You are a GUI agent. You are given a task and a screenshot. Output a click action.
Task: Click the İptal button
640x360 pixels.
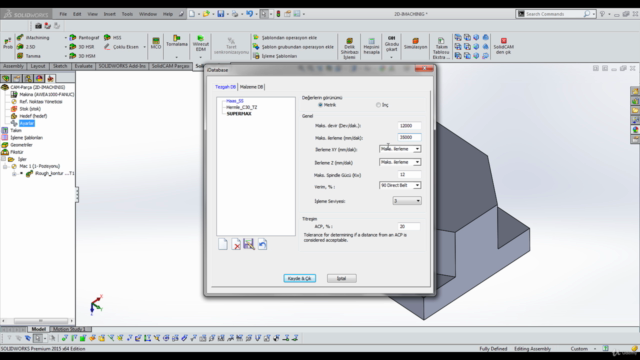click(x=342, y=278)
